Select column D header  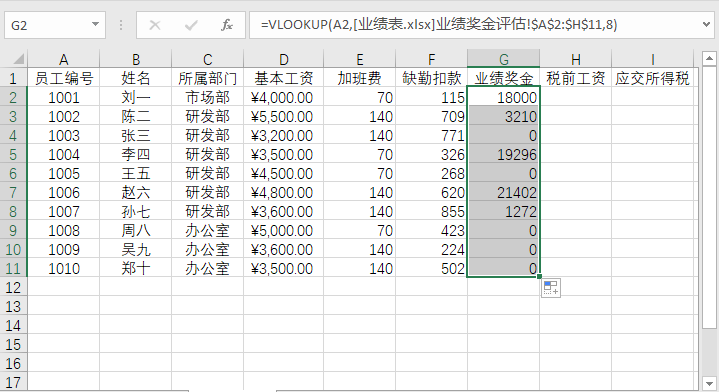[x=283, y=59]
